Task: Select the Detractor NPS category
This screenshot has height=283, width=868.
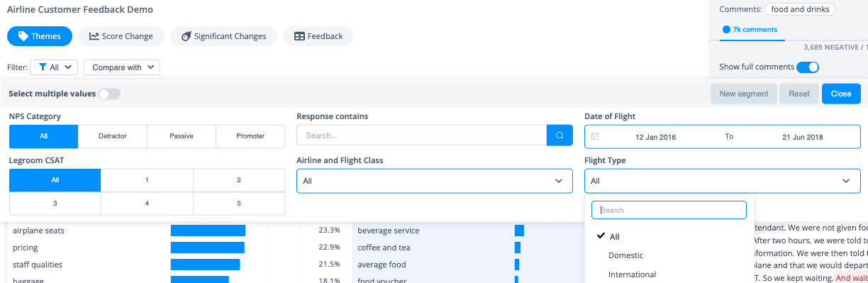Action: 113,136
